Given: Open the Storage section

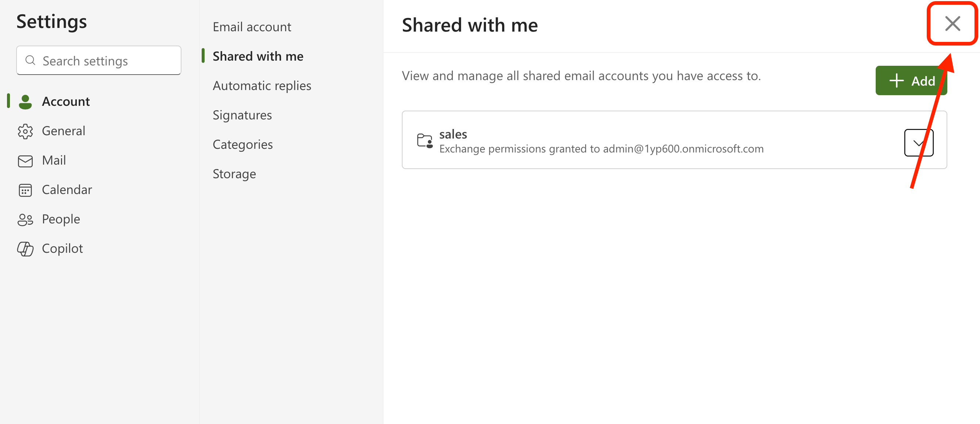Looking at the screenshot, I should point(234,174).
